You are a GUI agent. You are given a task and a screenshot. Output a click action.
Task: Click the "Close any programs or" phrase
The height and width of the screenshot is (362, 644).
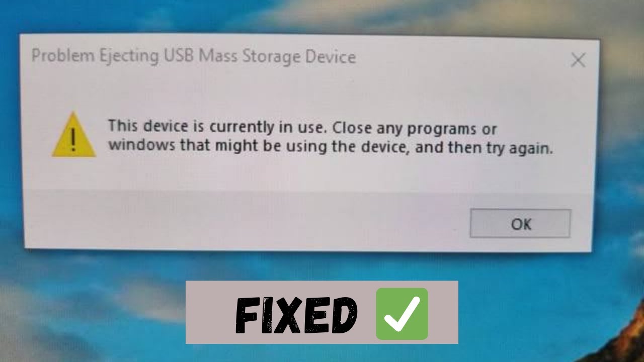click(x=415, y=129)
